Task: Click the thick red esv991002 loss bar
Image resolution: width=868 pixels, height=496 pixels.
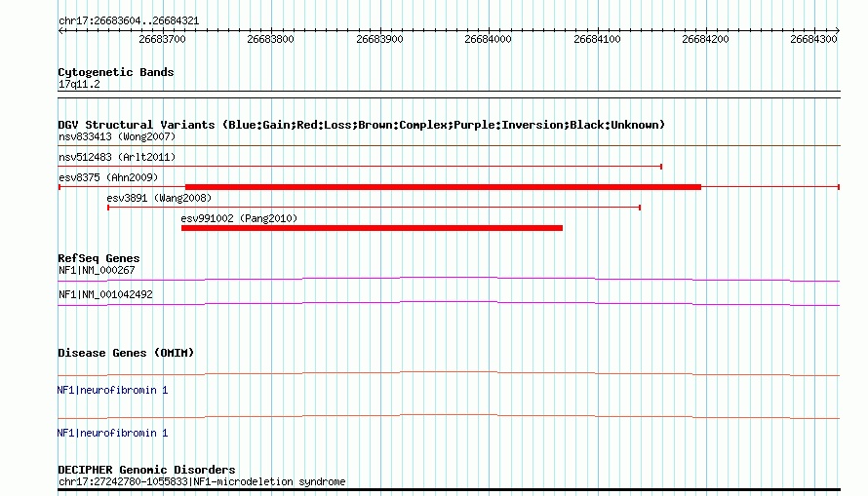Action: [x=372, y=228]
